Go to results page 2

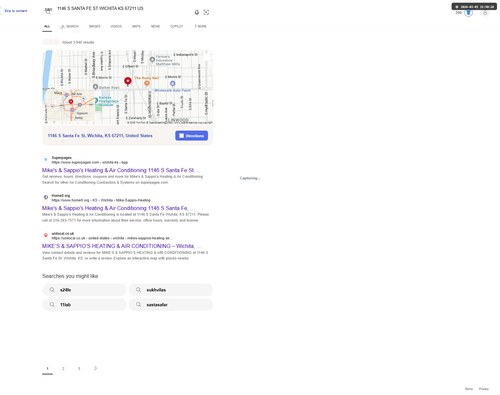click(63, 368)
